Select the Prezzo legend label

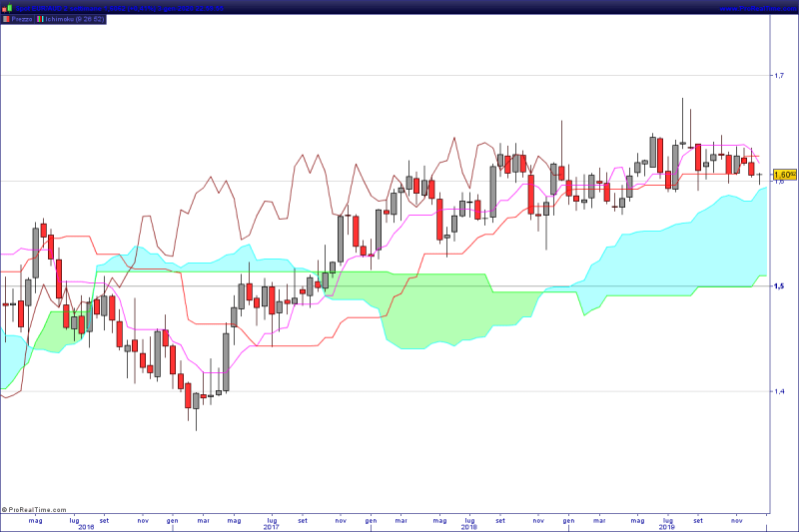click(x=22, y=19)
